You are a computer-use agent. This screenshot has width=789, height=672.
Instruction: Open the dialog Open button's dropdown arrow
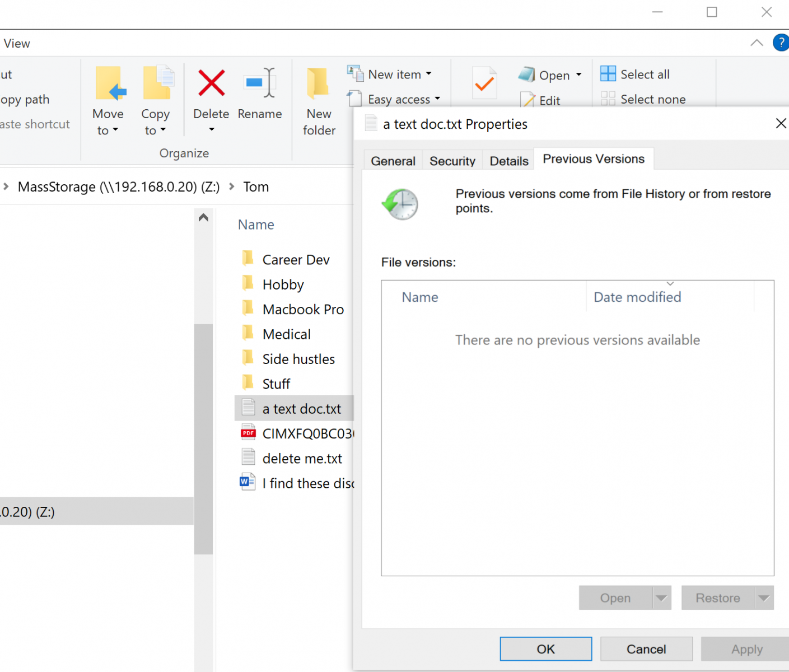(662, 598)
